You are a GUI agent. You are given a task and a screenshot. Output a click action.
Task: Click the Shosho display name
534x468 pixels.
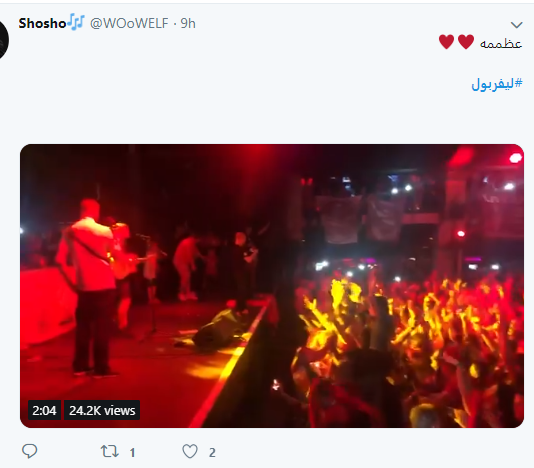[42, 24]
